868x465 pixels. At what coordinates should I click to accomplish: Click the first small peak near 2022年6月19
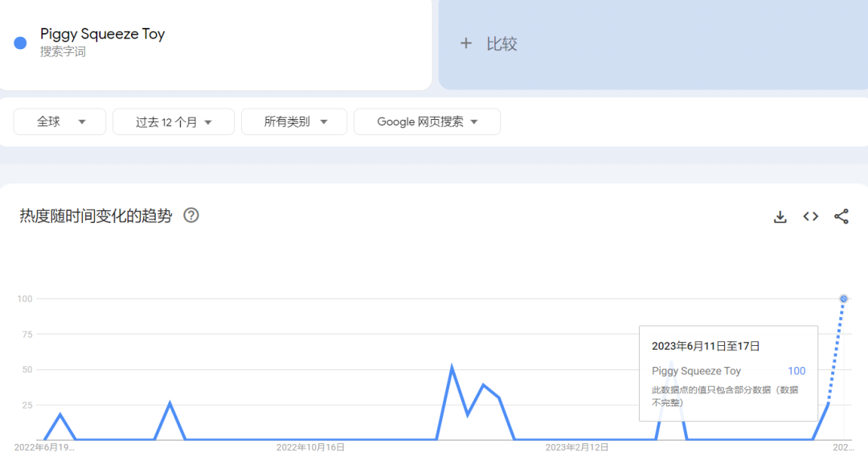tap(60, 414)
